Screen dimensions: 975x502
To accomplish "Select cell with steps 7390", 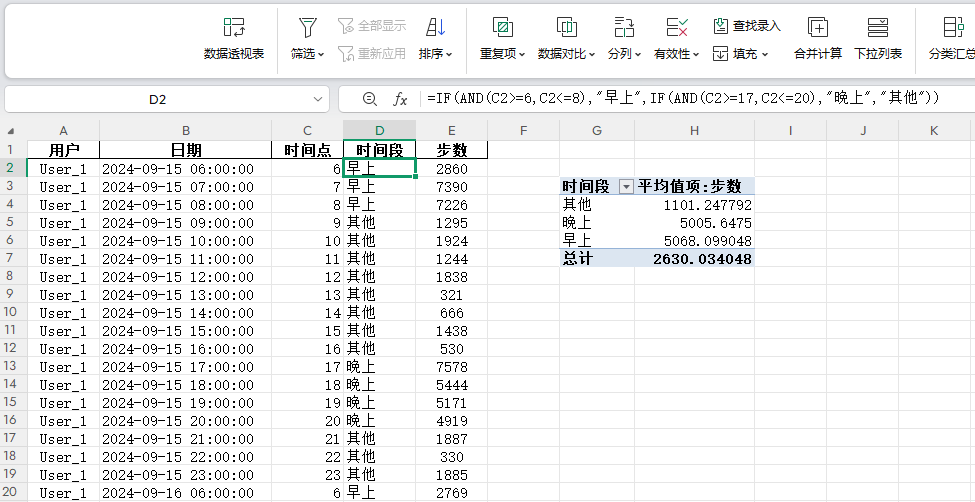I will click(x=451, y=187).
